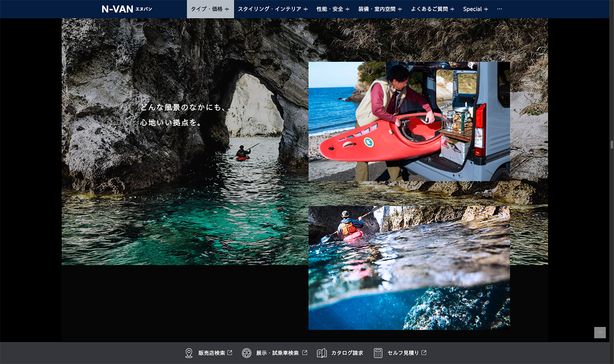The height and width of the screenshot is (364, 614).
Task: Expand plus icon next to タイプ・価格
Action: pyautogui.click(x=227, y=9)
